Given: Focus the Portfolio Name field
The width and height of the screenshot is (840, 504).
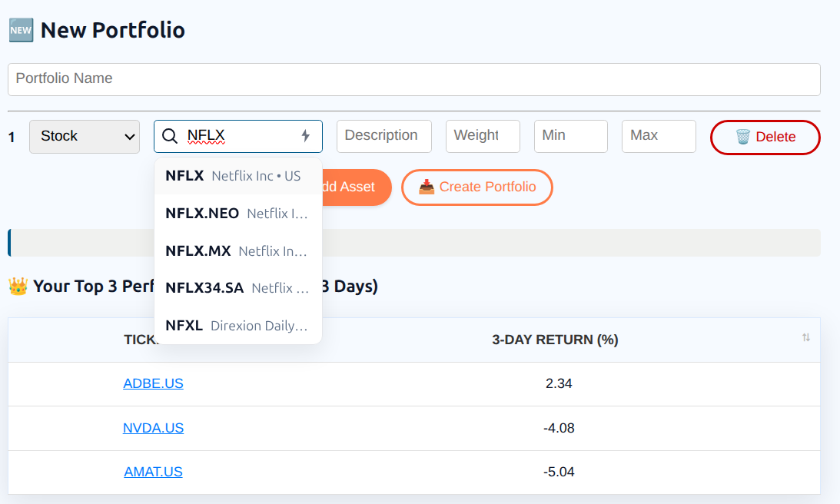Looking at the screenshot, I should 414,79.
